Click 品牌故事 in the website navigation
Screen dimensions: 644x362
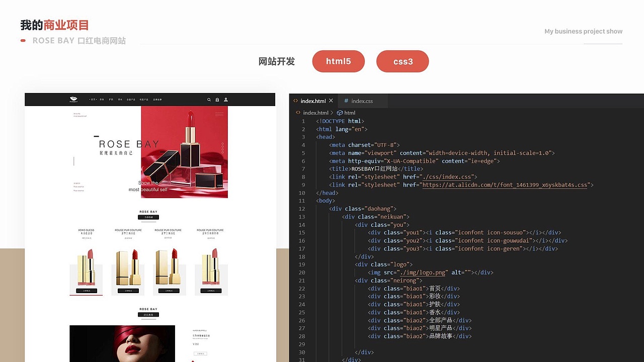(157, 100)
